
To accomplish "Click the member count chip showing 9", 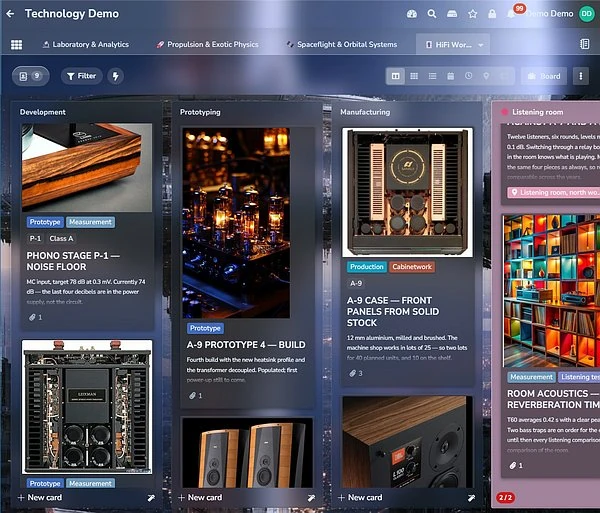I will coord(31,76).
